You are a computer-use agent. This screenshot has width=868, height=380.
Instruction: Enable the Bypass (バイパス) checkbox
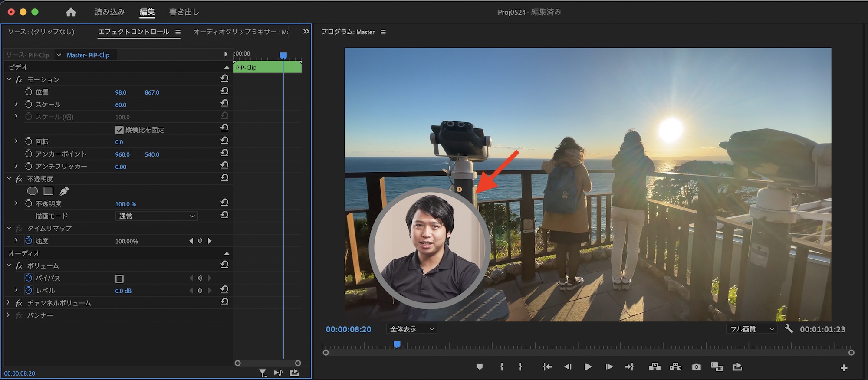pyautogui.click(x=119, y=278)
